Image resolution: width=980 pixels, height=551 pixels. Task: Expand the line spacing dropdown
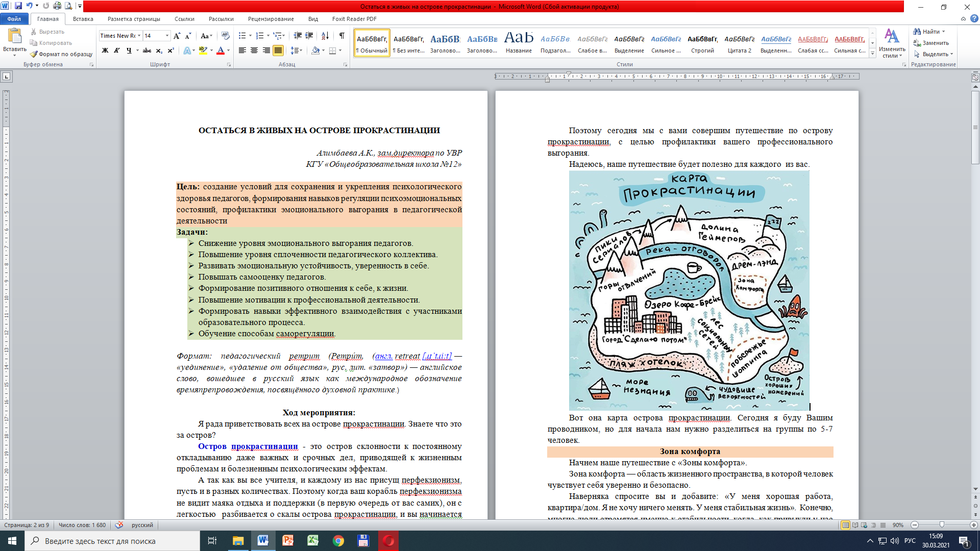(x=300, y=51)
